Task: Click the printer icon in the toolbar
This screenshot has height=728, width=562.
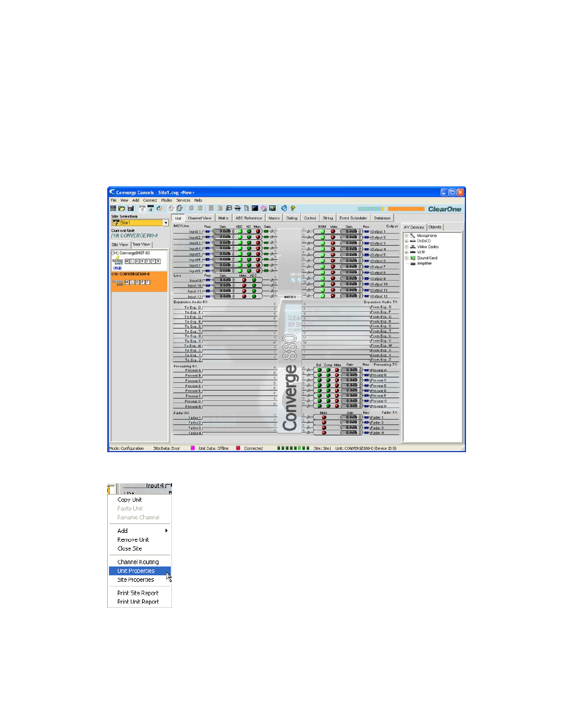Action: 237,208
